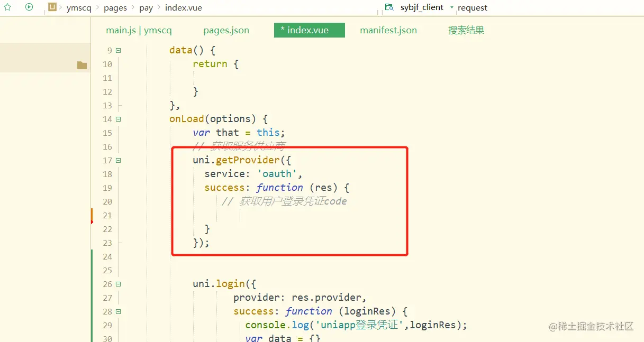
Task: Click the project icon before ymscq breadcrumb
Action: (52, 7)
